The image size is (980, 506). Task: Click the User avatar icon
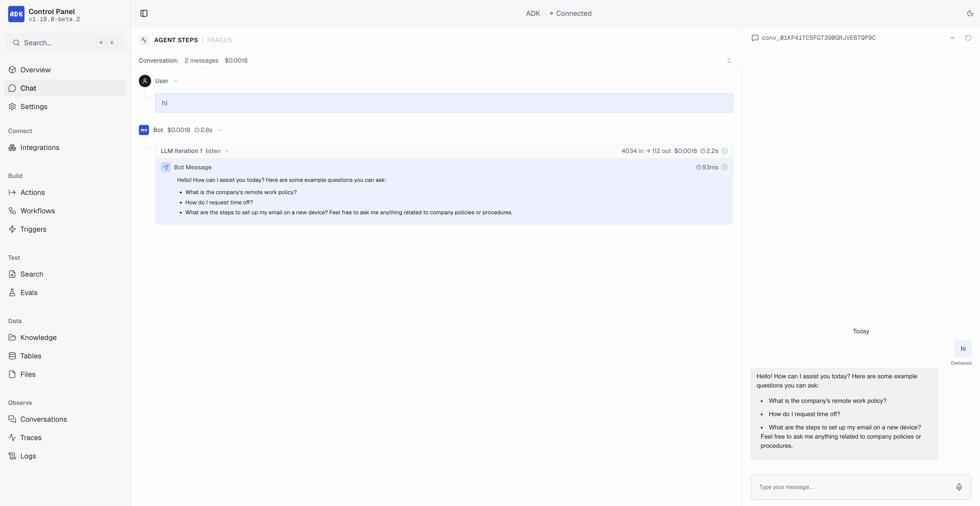[144, 81]
